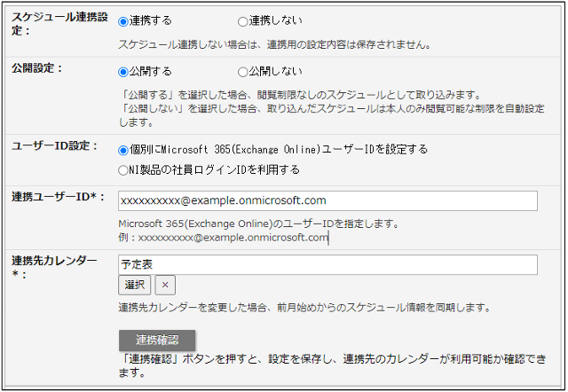Click the 連携先カレンダー* label
The width and height of the screenshot is (568, 392).
54,267
